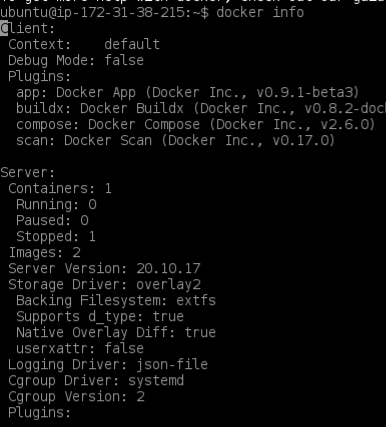Click the 'docker info' command text
This screenshot has height=431, width=386.
tap(260, 13)
